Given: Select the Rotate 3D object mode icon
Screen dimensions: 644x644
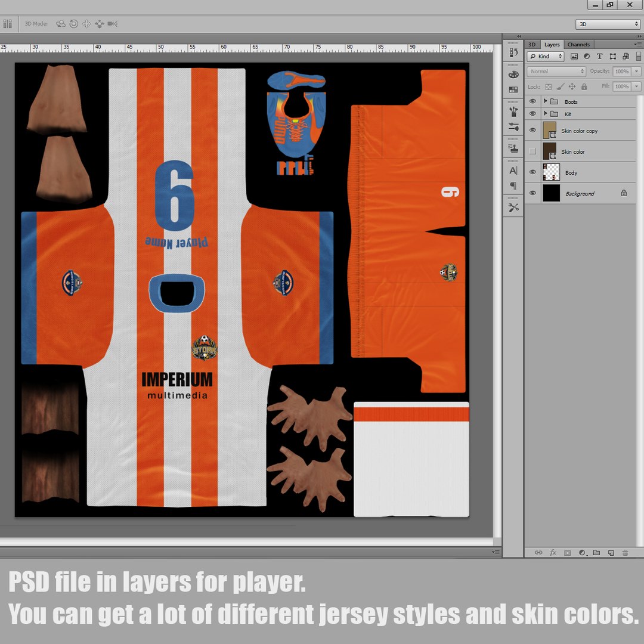Looking at the screenshot, I should point(60,24).
